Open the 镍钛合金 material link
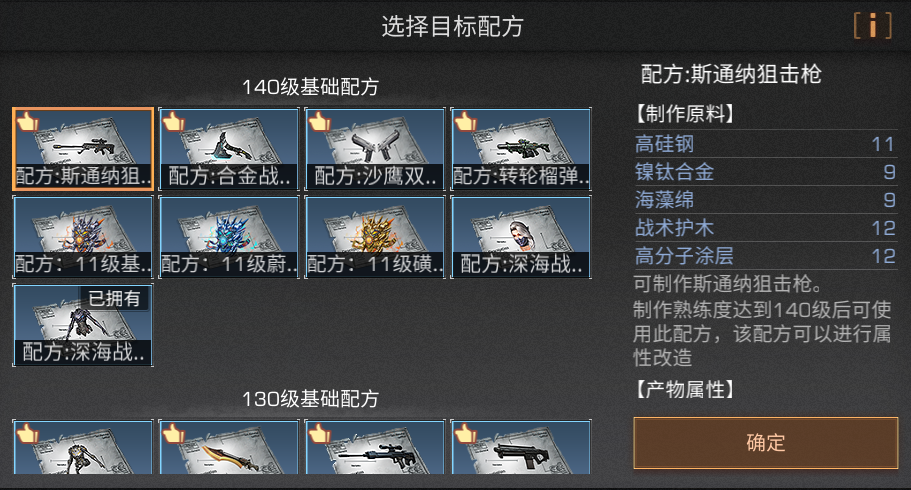 pyautogui.click(x=674, y=172)
